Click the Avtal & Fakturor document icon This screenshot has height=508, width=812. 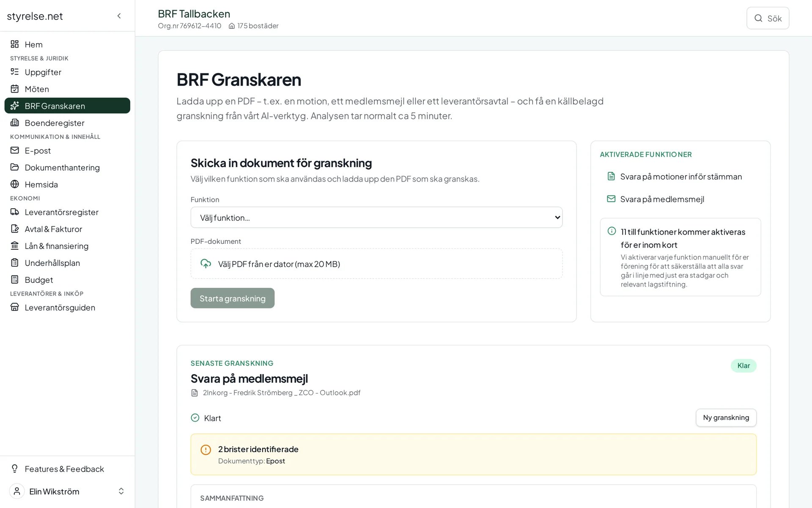tap(15, 229)
